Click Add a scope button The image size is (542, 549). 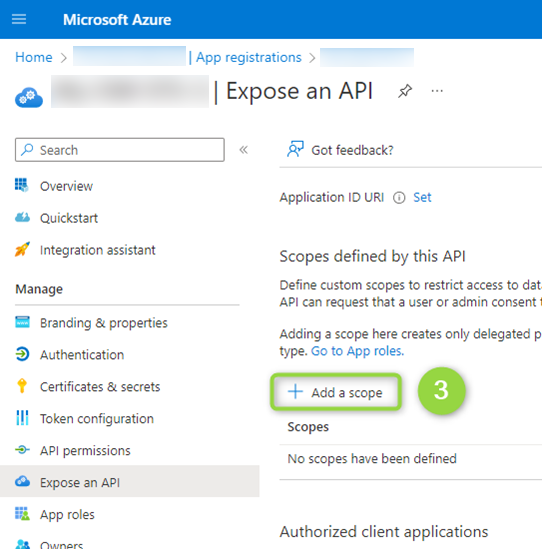tap(335, 392)
